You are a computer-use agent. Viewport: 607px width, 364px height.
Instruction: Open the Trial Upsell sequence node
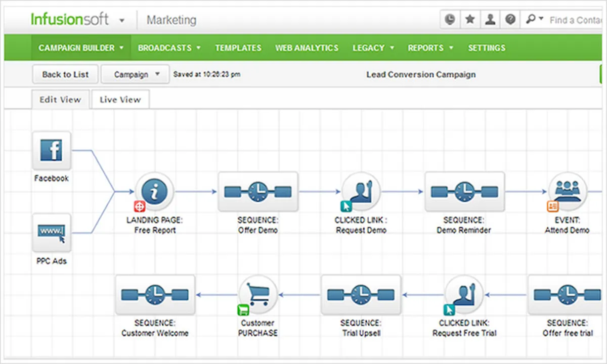[x=361, y=295]
